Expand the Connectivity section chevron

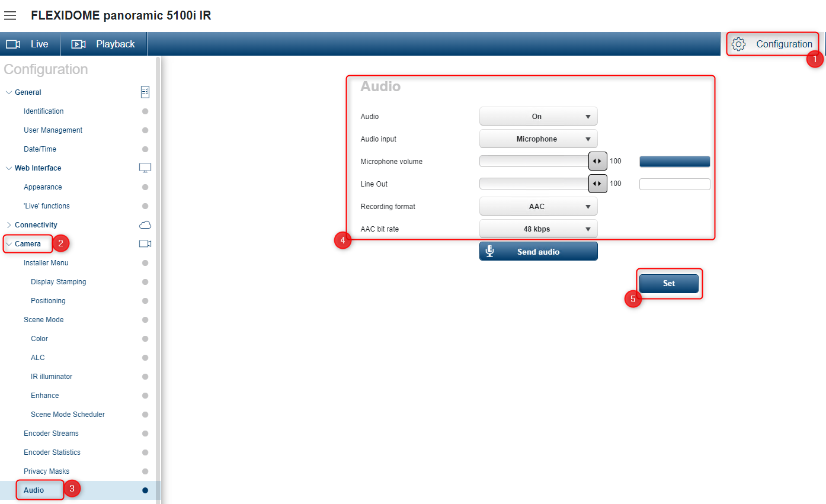tap(8, 224)
